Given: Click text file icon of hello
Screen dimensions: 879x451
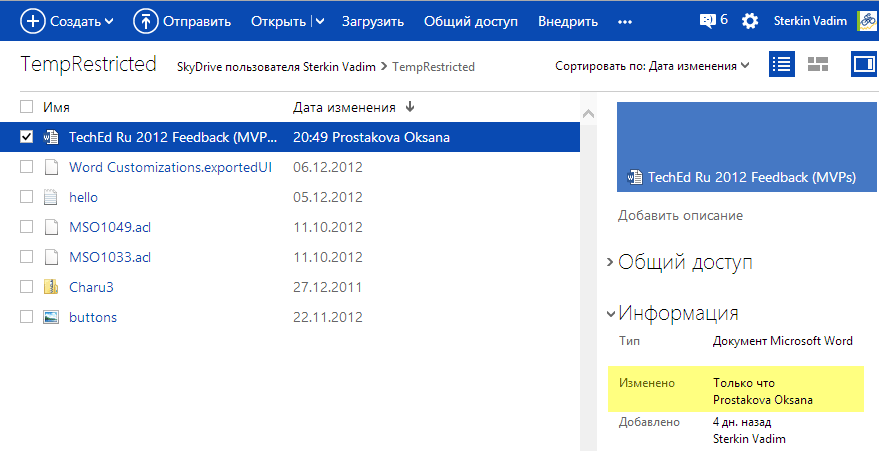Looking at the screenshot, I should (51, 197).
